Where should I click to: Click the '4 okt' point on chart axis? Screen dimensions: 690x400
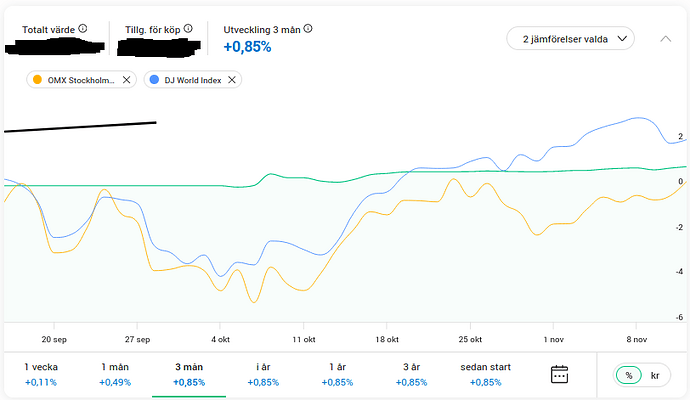pyautogui.click(x=221, y=338)
